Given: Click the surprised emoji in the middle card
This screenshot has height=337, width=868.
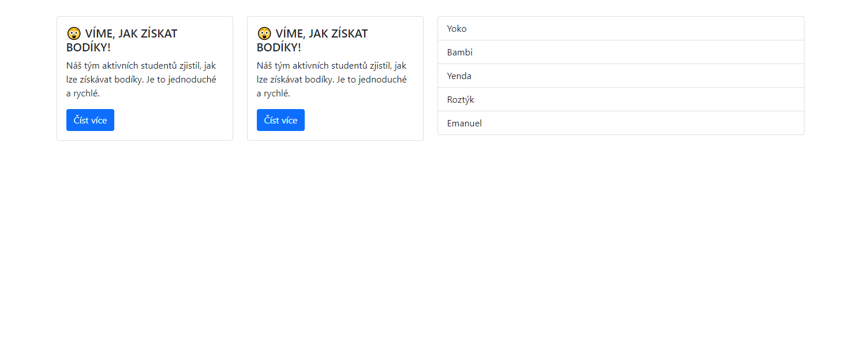Looking at the screenshot, I should [264, 33].
